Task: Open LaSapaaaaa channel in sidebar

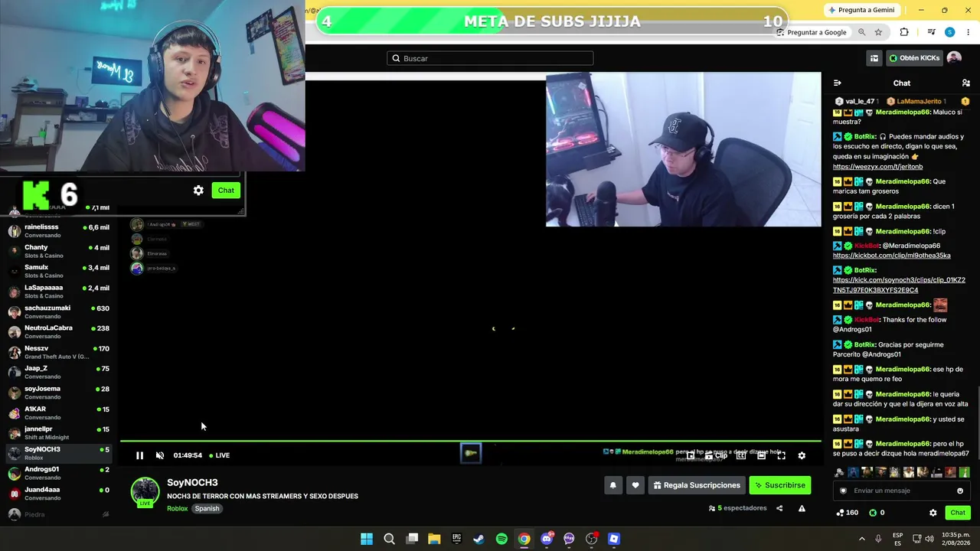Action: [58, 292]
